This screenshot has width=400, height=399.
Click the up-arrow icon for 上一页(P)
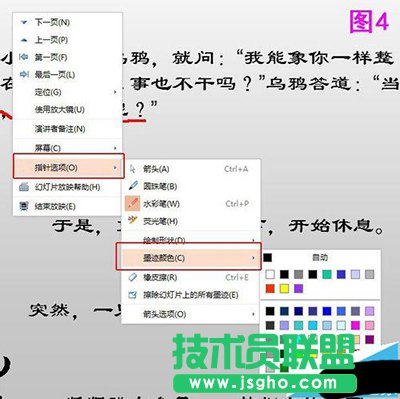pos(24,40)
